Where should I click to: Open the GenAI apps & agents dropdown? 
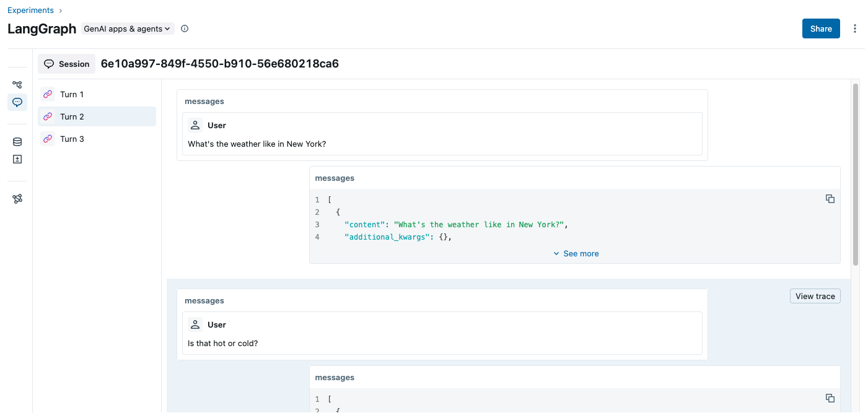[127, 28]
